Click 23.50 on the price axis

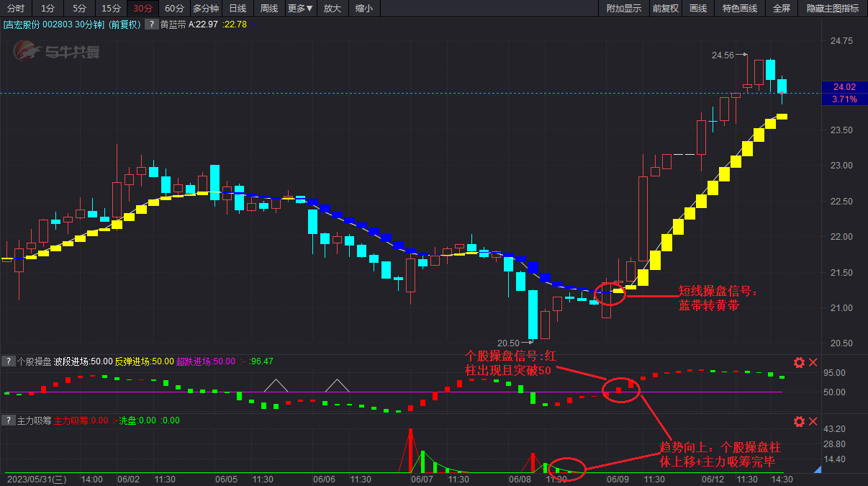[x=841, y=130]
